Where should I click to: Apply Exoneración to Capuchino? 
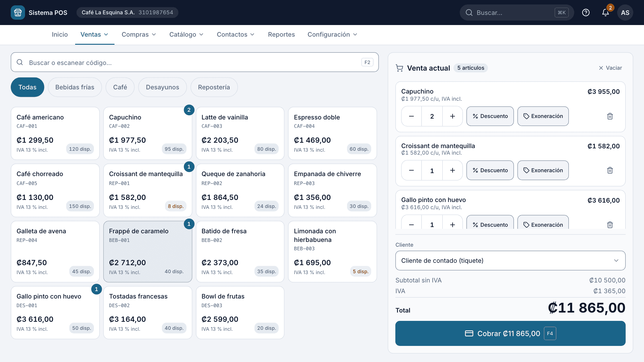pyautogui.click(x=543, y=116)
